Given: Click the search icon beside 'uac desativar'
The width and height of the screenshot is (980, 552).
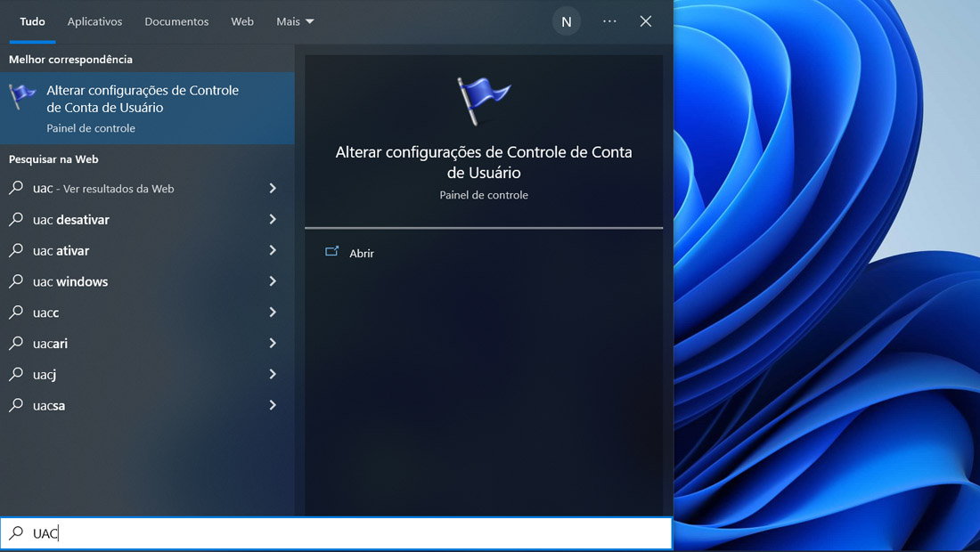Looking at the screenshot, I should coord(16,219).
